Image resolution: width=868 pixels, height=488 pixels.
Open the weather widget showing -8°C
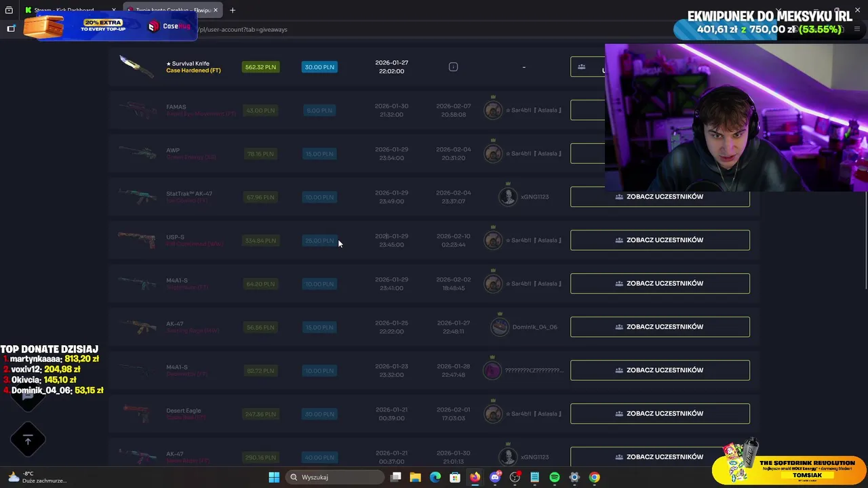37,477
